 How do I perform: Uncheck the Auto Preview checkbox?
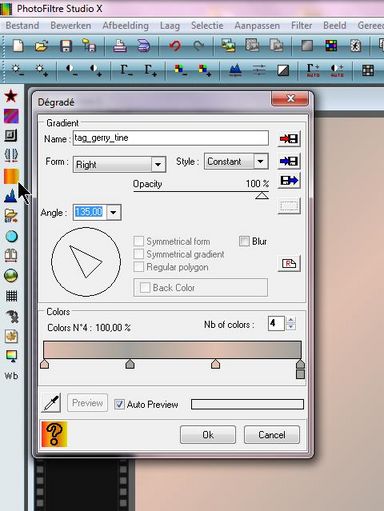119,404
